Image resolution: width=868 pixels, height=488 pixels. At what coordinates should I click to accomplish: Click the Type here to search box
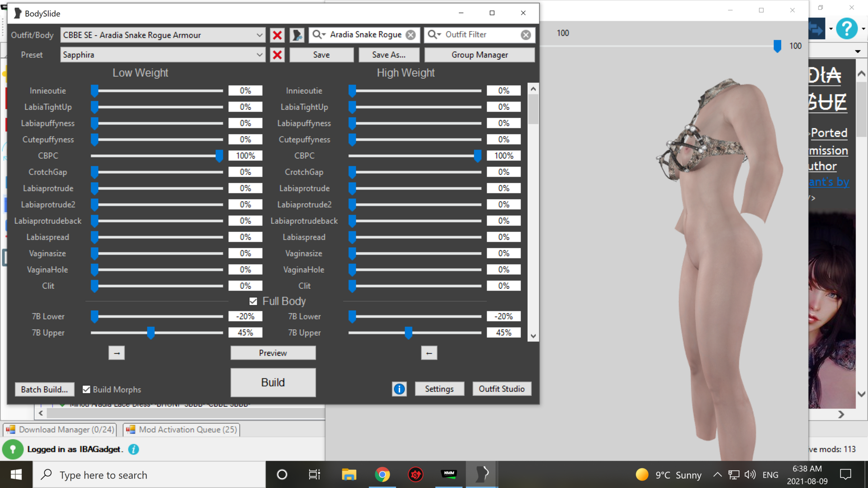tap(149, 474)
